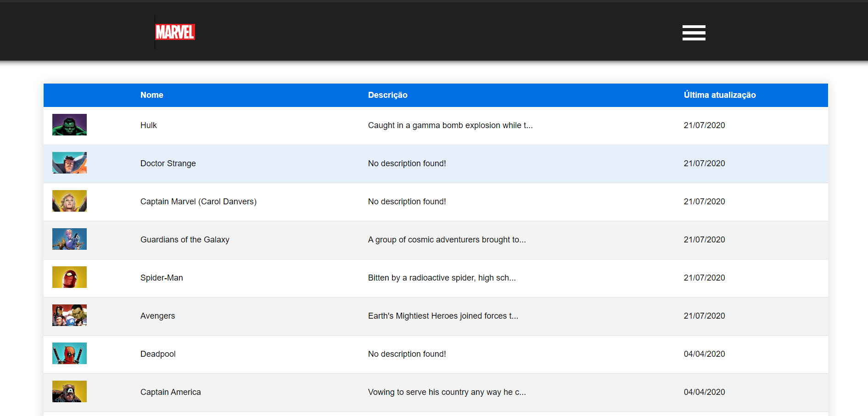Viewport: 868px width, 416px height.
Task: Click the Doctor Strange thumbnail image
Action: [x=69, y=163]
